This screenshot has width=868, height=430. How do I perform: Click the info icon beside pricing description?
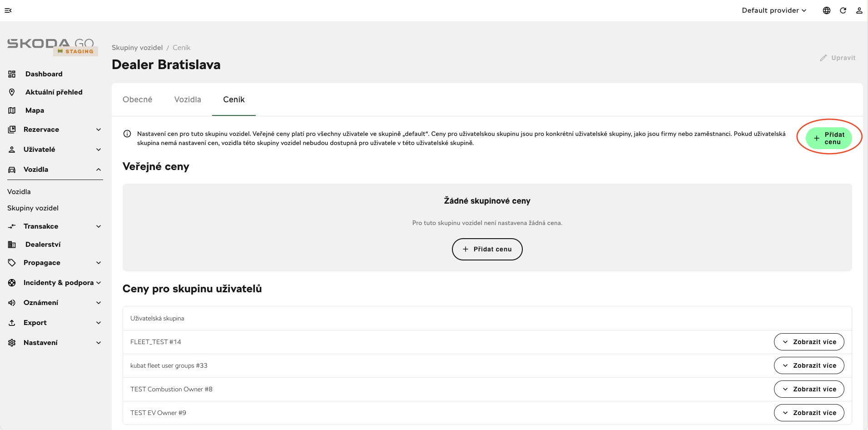(x=127, y=134)
